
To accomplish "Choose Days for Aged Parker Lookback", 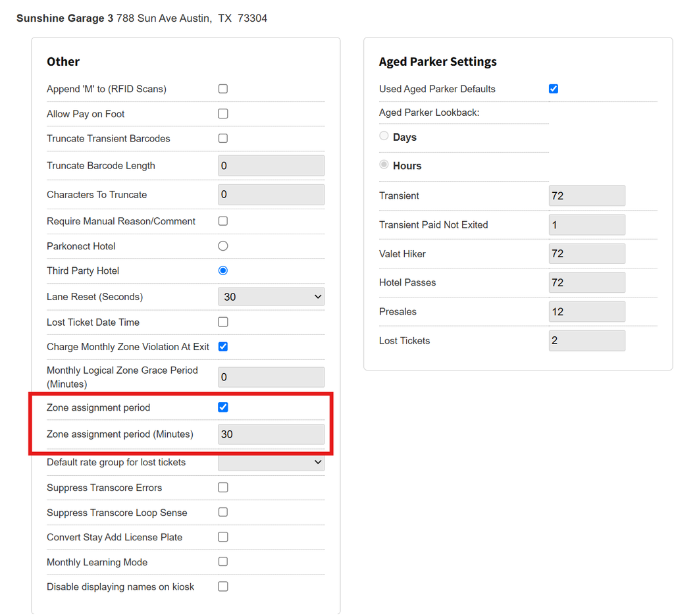I will (384, 136).
